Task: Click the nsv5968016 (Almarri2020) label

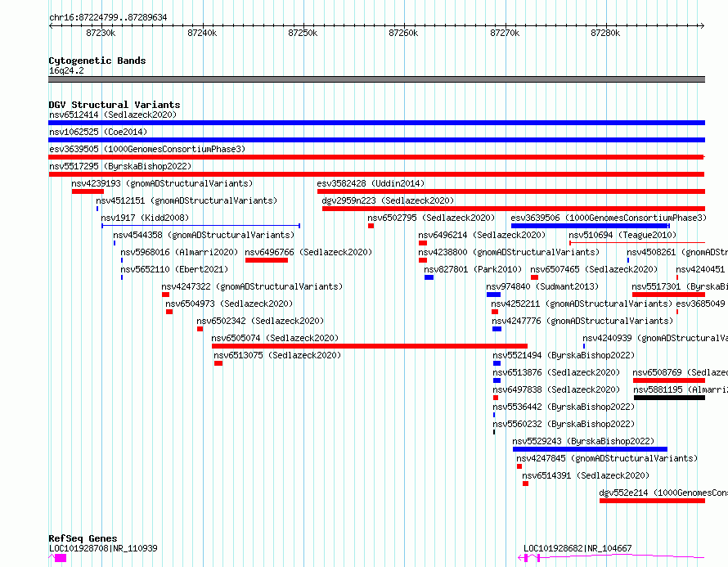Action: click(179, 252)
